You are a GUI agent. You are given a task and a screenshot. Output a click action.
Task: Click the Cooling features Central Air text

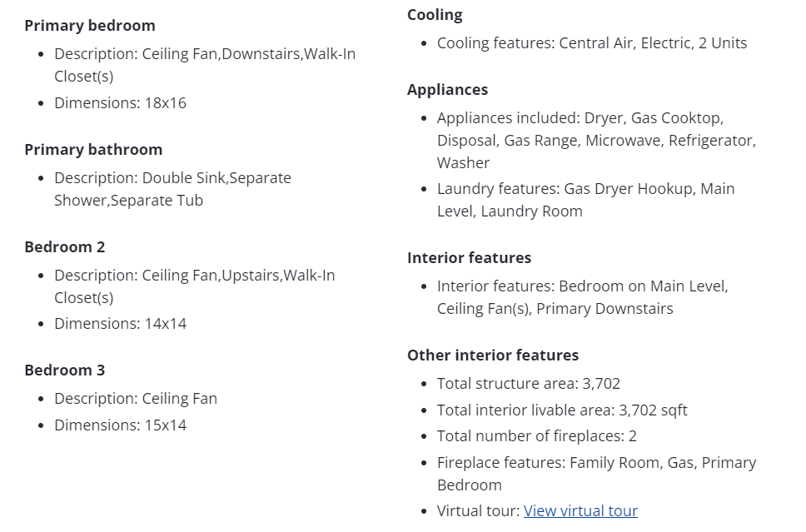coord(591,43)
